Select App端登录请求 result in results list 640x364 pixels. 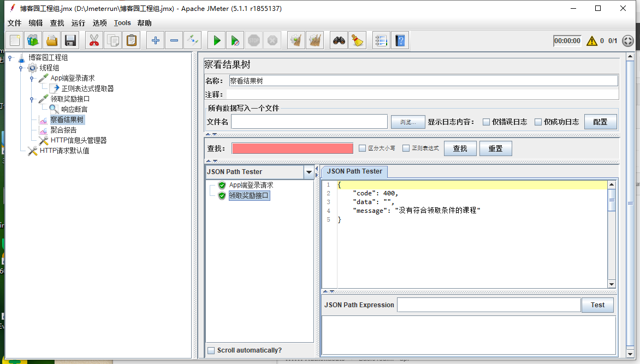click(251, 185)
